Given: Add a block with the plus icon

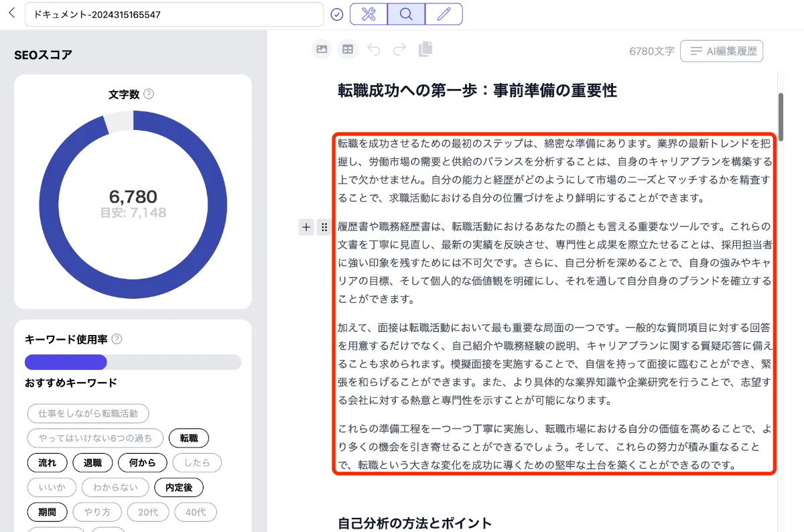Looking at the screenshot, I should point(306,227).
